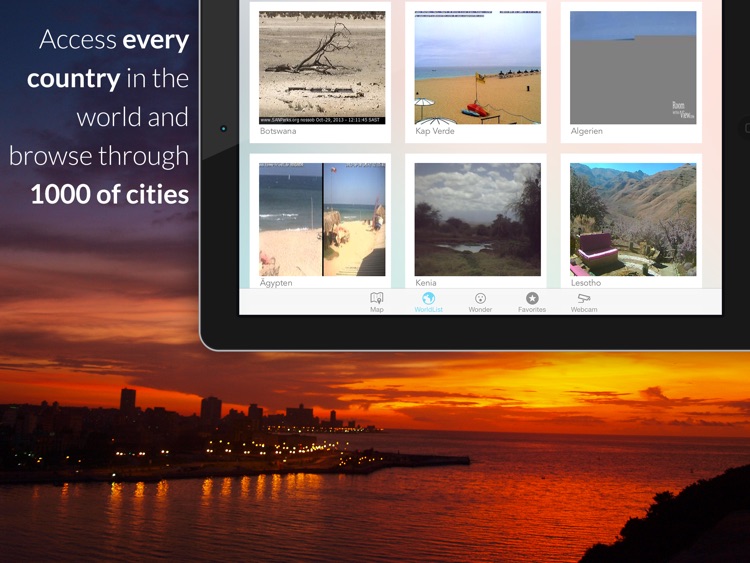
Task: Open the Algerien webcam thumbnail
Action: click(x=633, y=67)
